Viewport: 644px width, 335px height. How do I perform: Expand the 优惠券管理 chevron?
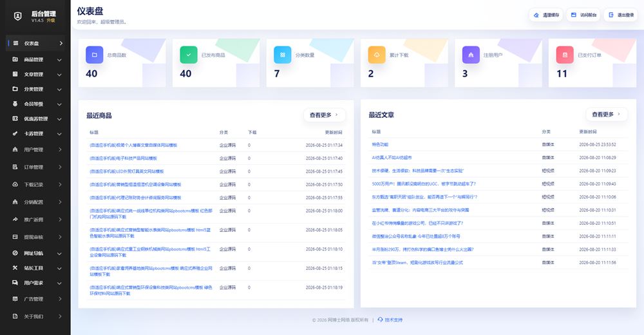[x=59, y=119]
